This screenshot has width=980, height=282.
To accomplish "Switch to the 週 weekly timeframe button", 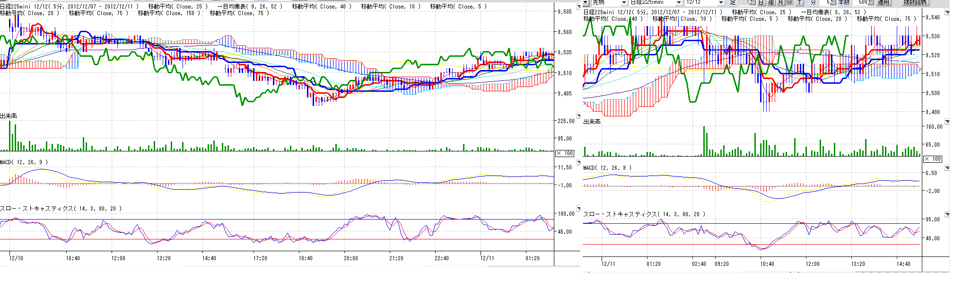I will pyautogui.click(x=771, y=2).
